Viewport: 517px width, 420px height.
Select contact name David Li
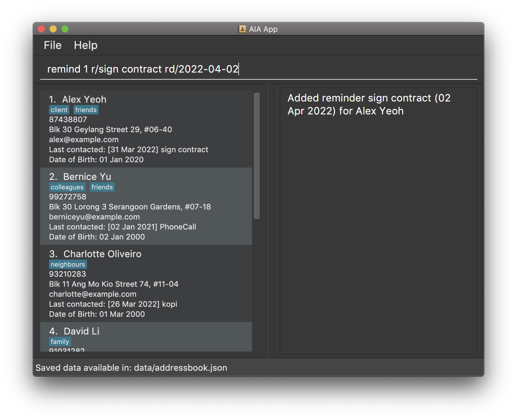click(81, 331)
